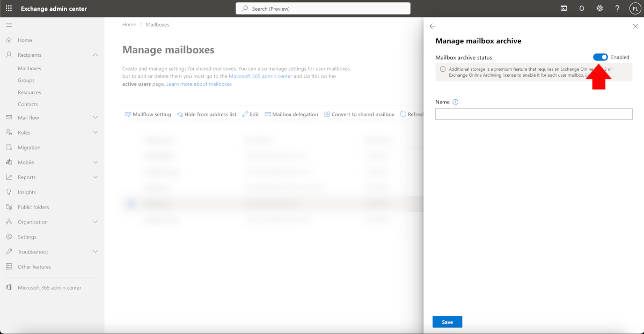The image size is (644, 334).
Task: Open Learn more about mailboxes link
Action: (199, 84)
